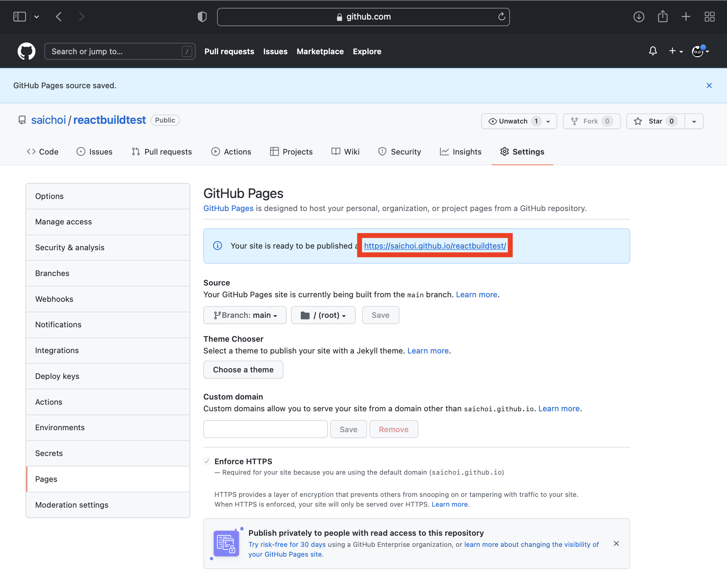Click 'Try risk-free for 30 days' link
The height and width of the screenshot is (588, 727).
pyautogui.click(x=287, y=544)
